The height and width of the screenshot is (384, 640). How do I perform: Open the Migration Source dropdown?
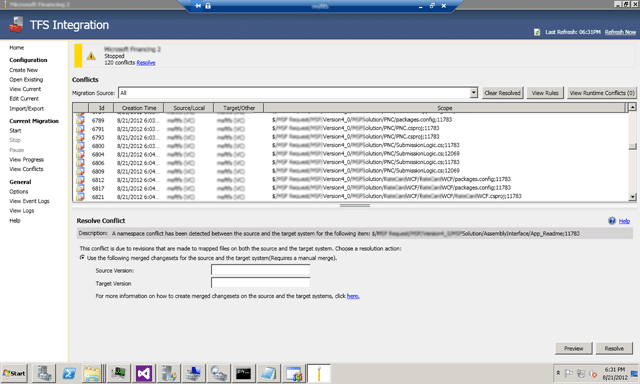[473, 93]
